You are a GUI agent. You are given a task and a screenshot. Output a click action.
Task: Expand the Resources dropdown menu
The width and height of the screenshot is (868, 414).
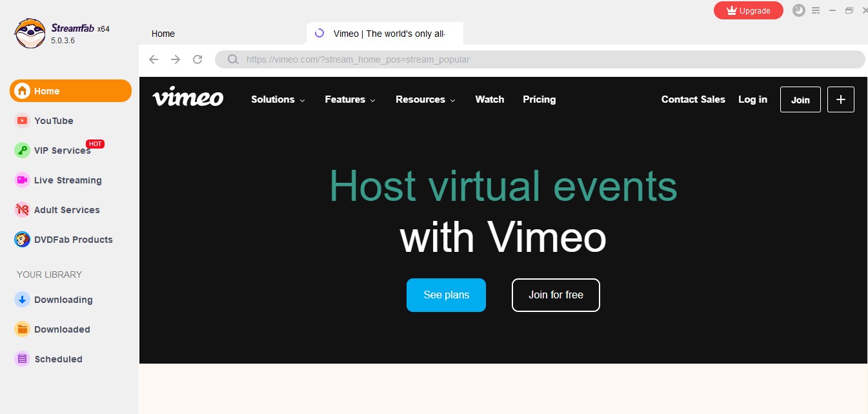(426, 99)
